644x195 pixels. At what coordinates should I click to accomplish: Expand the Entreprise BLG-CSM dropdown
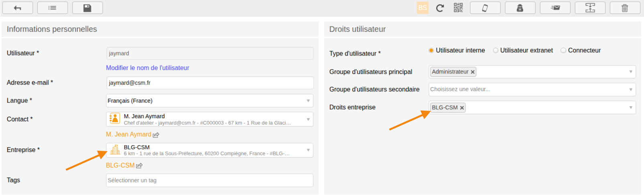click(210, 150)
